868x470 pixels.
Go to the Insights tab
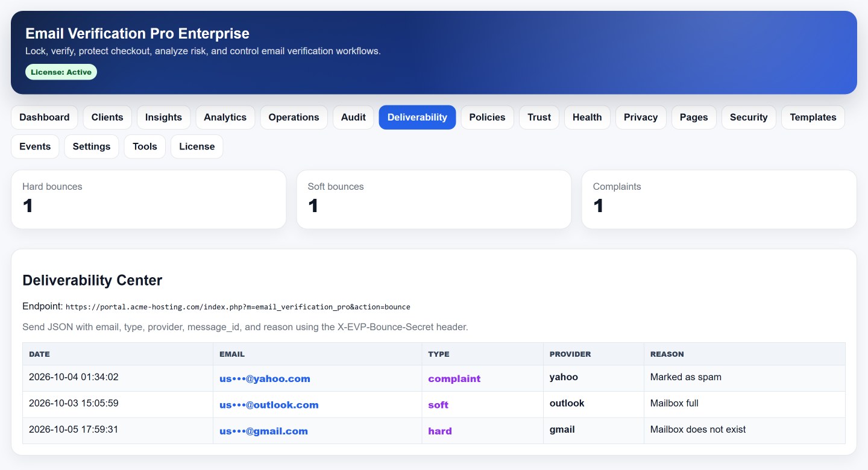(x=163, y=117)
